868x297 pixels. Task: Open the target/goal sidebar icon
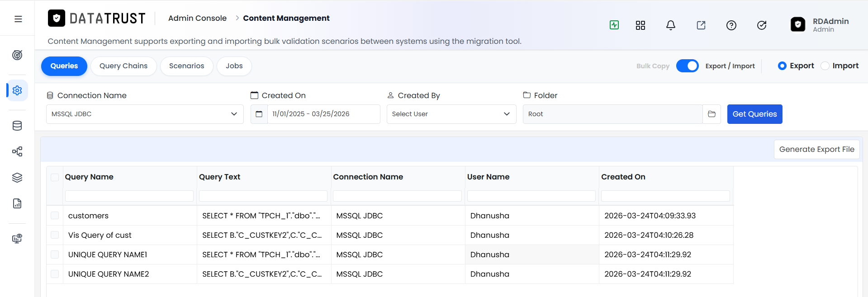[x=17, y=55]
